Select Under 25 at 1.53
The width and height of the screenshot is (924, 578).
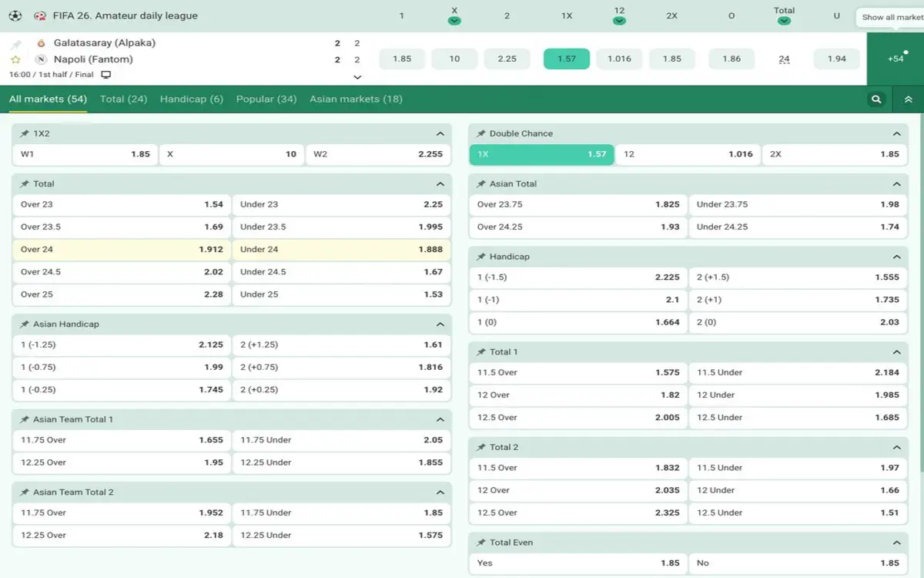pos(342,294)
